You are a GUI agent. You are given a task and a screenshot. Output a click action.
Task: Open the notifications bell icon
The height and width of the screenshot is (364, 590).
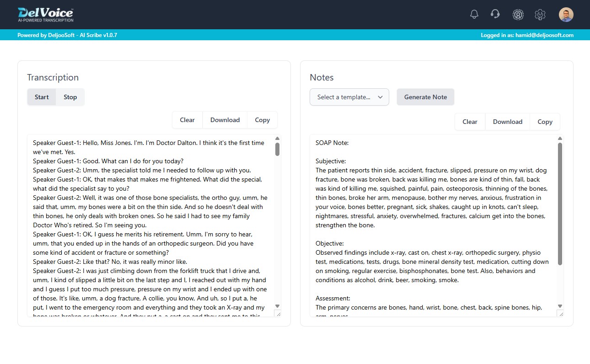pos(474,15)
